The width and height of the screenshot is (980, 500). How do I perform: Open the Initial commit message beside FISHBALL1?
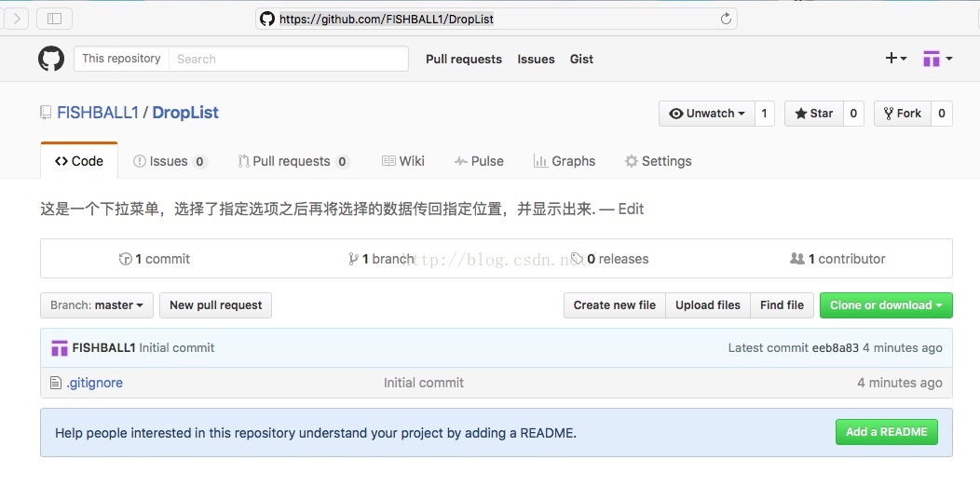[x=177, y=348]
